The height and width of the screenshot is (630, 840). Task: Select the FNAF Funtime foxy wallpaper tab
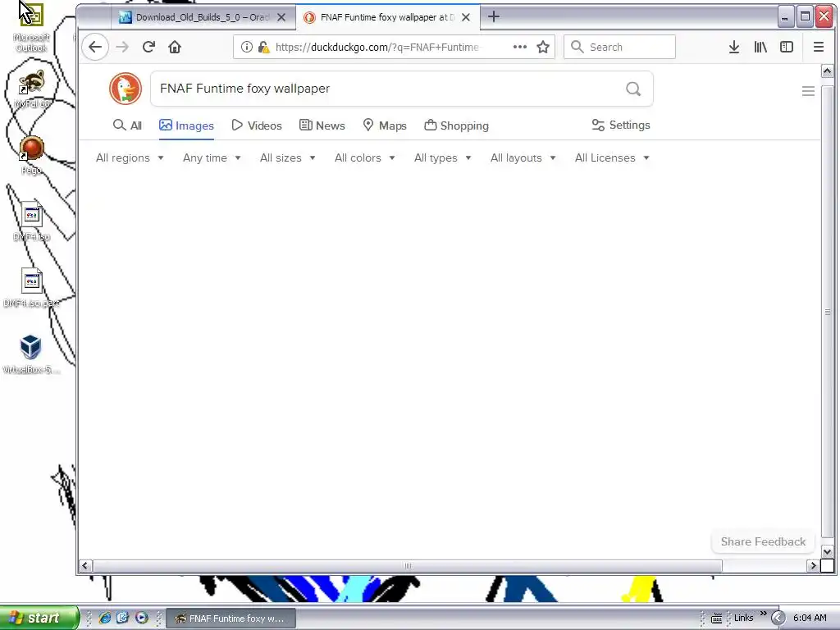387,17
